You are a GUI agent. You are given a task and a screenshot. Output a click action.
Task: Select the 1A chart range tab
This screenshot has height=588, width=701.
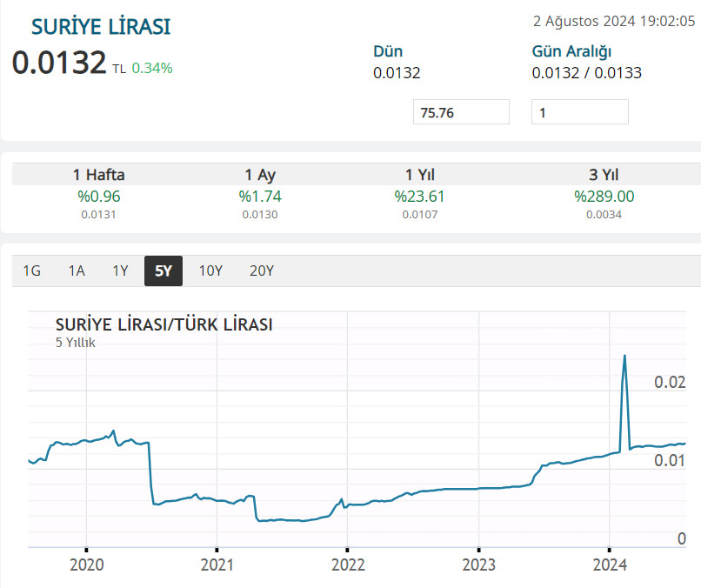[x=77, y=271]
